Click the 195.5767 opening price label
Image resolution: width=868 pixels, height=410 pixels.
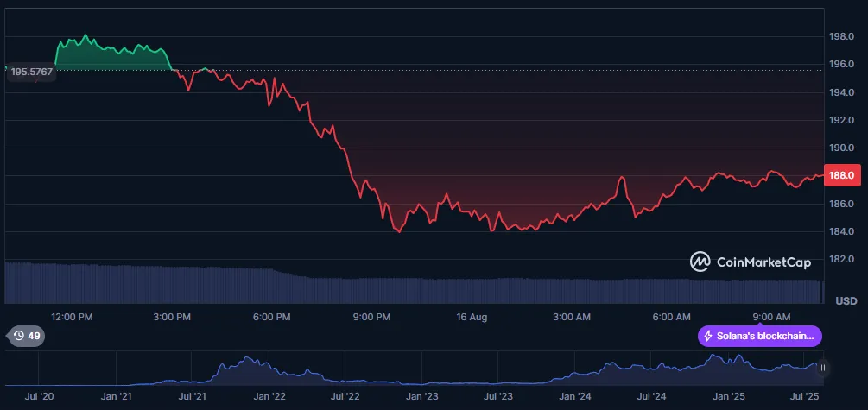tap(31, 73)
